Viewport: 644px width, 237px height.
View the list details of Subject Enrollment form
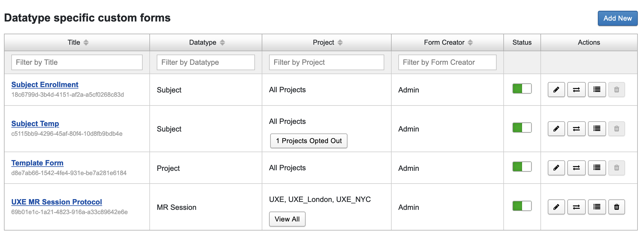[596, 89]
